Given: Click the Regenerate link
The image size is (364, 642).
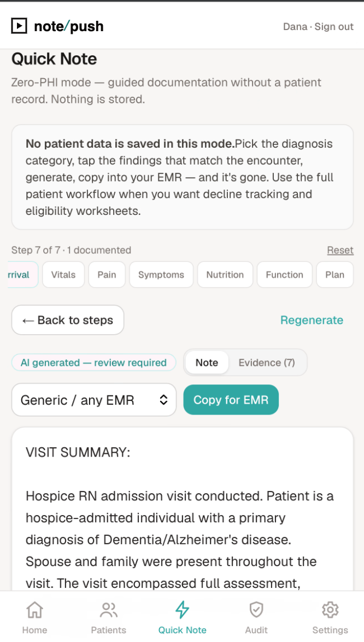Looking at the screenshot, I should pos(312,320).
